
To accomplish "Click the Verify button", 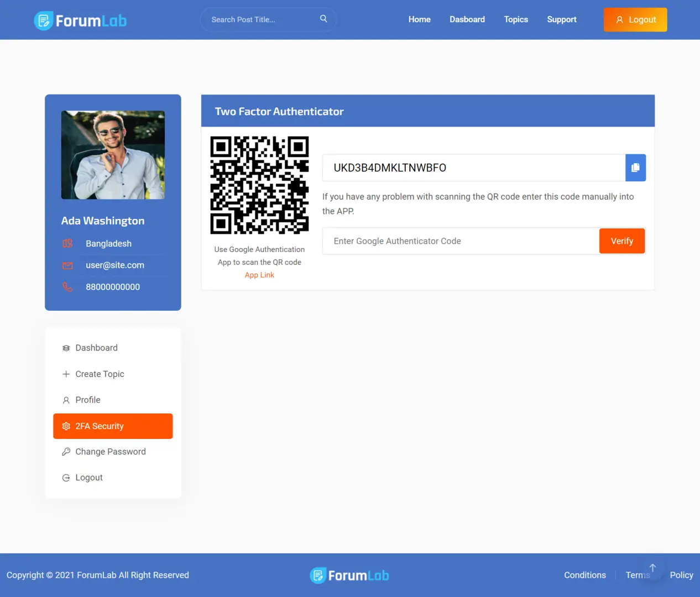I will coord(622,241).
